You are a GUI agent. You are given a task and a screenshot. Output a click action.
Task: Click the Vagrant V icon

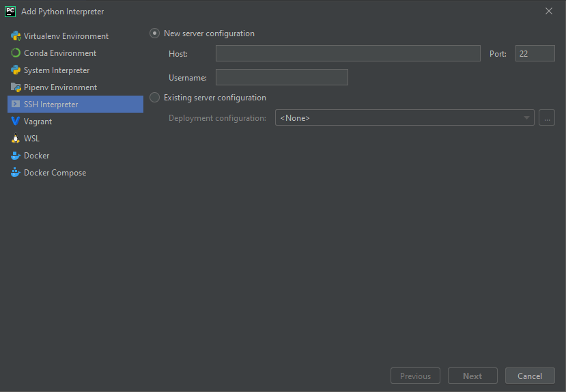[16, 122]
